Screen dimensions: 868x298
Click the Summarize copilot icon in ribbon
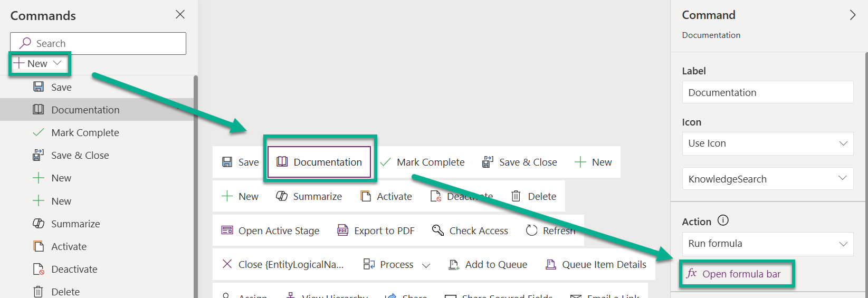[x=282, y=196]
